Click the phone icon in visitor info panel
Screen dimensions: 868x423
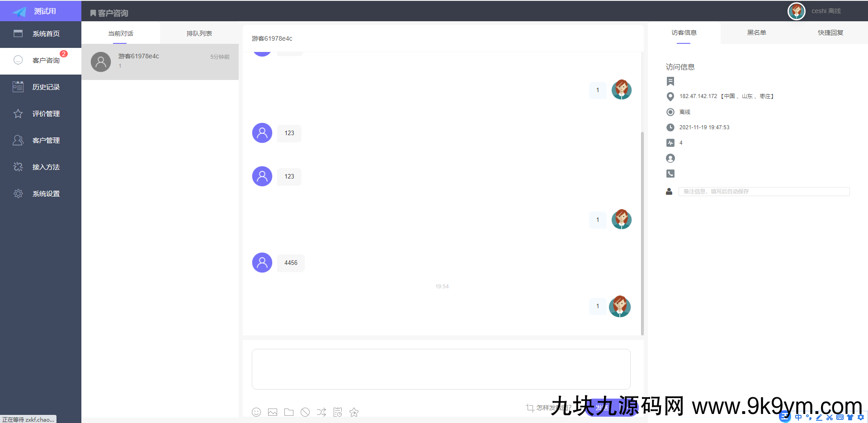(x=670, y=174)
